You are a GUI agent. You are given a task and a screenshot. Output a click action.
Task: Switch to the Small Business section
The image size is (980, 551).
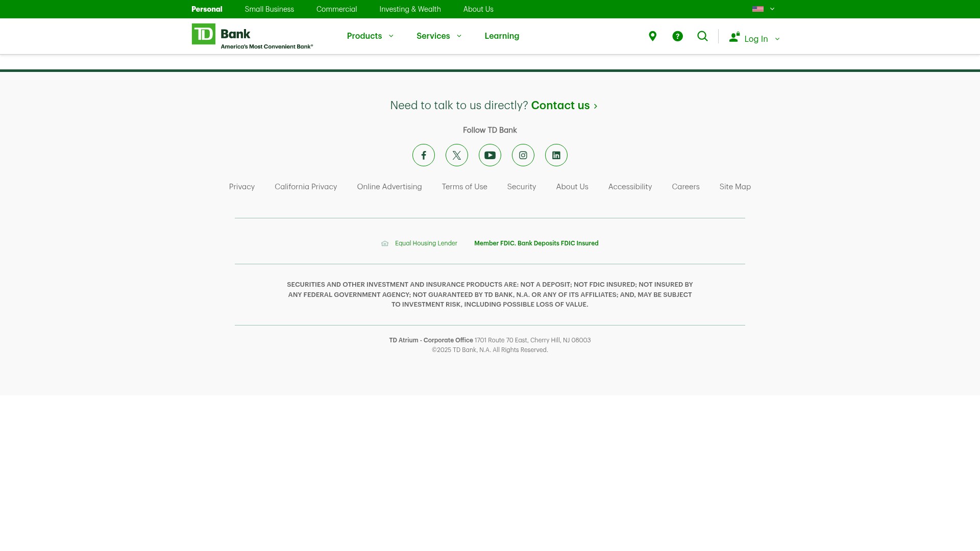point(269,9)
